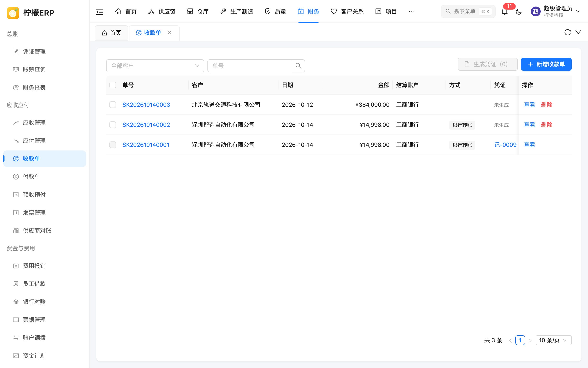Click the refresh icon in tab bar
This screenshot has height=368, width=588.
(567, 32)
